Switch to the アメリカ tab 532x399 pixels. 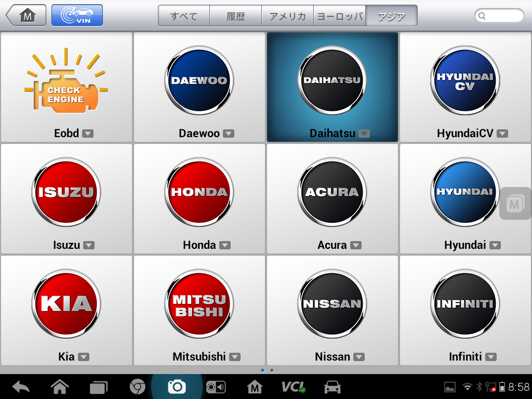288,16
